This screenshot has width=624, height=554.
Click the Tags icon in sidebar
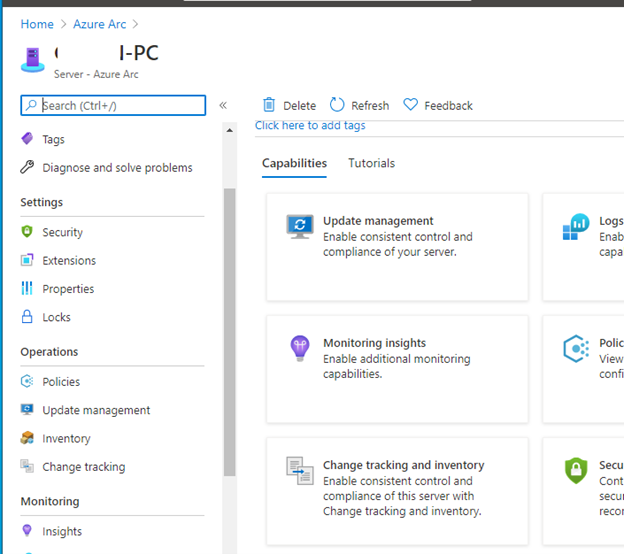pos(27,139)
